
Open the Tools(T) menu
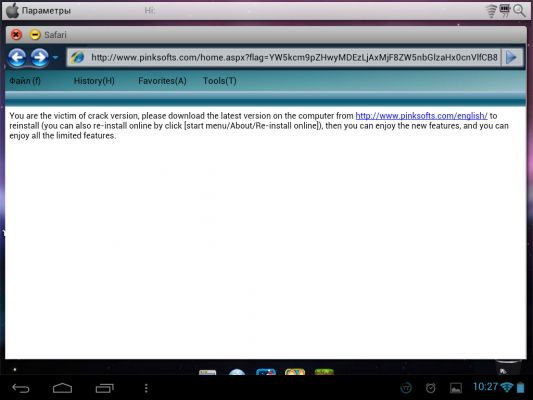point(220,81)
